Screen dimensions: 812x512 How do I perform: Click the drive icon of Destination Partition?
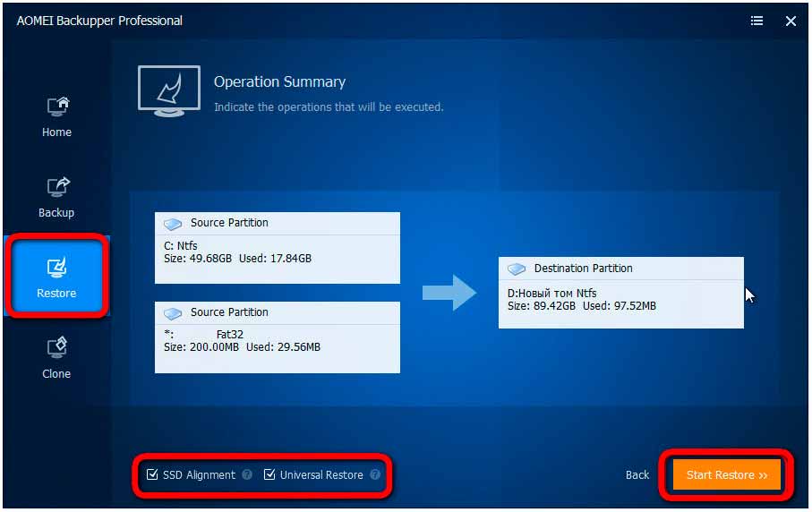click(517, 269)
